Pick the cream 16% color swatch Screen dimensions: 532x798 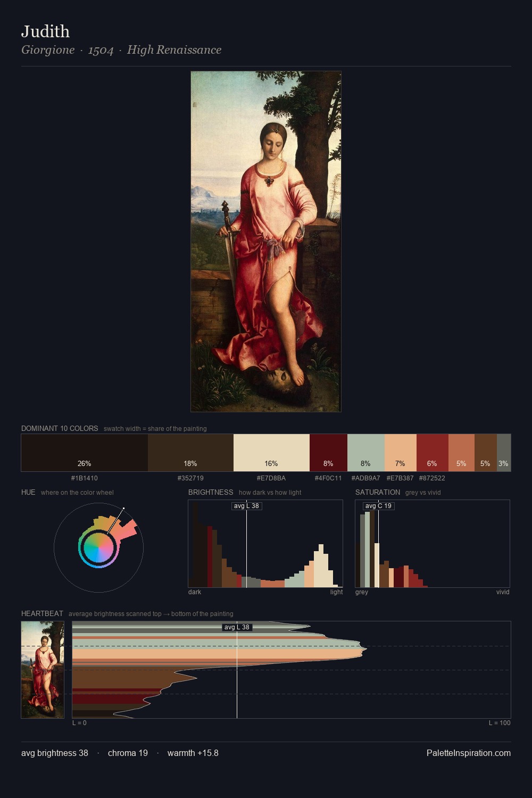coord(271,453)
